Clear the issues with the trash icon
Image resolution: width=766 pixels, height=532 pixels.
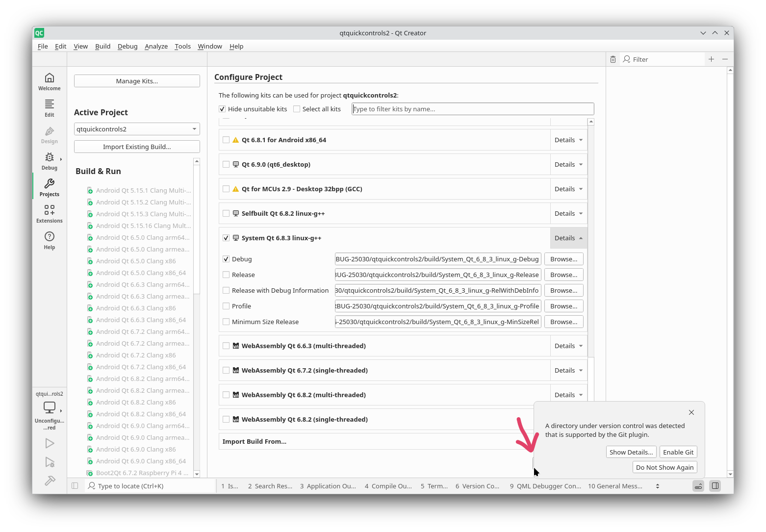tap(613, 59)
